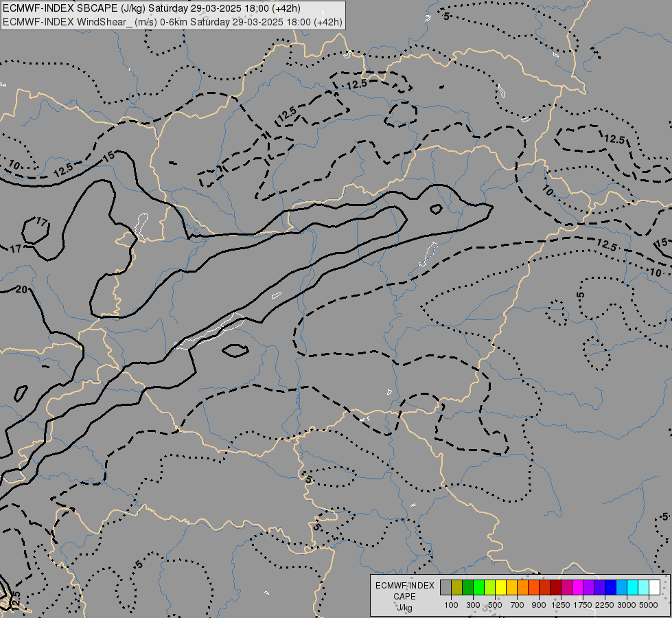Screen dimensions: 672x618
Task: Click the WindShear 0-6km title line
Action: (172, 22)
